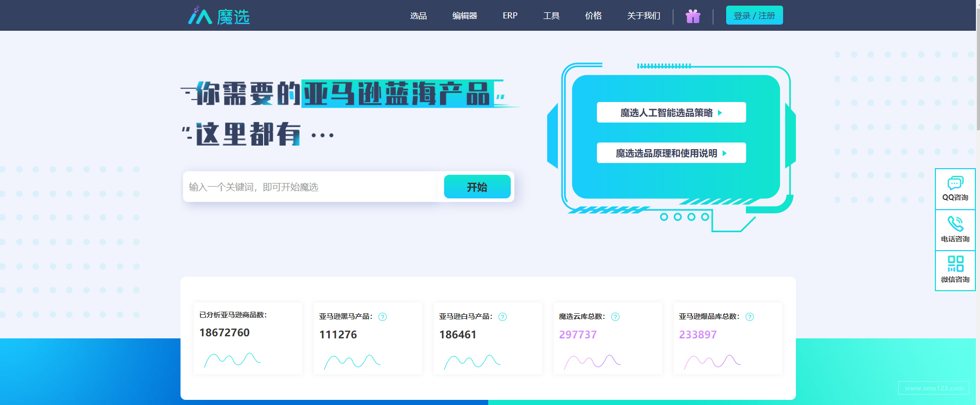Click the 亚马逊黑马产品 trend sparkline
Screen dimensions: 980x405
pos(352,361)
